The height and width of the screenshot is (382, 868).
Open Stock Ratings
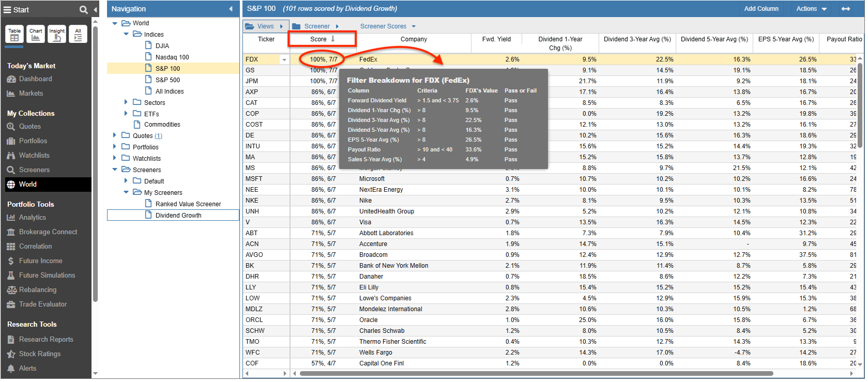click(x=34, y=354)
